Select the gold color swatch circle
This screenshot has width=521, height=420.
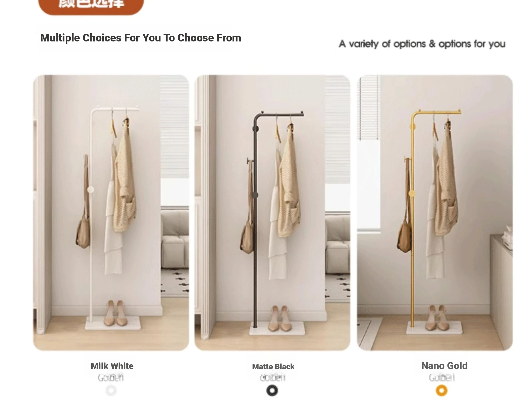point(441,390)
